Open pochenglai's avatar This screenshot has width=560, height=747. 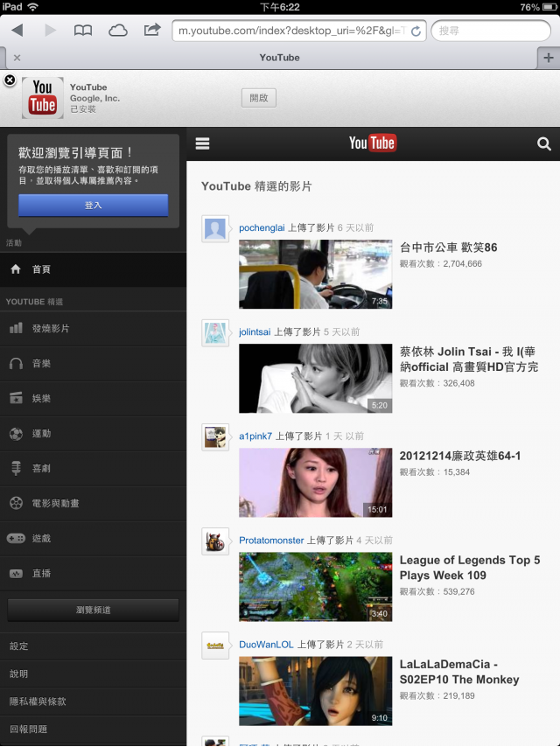[215, 229]
